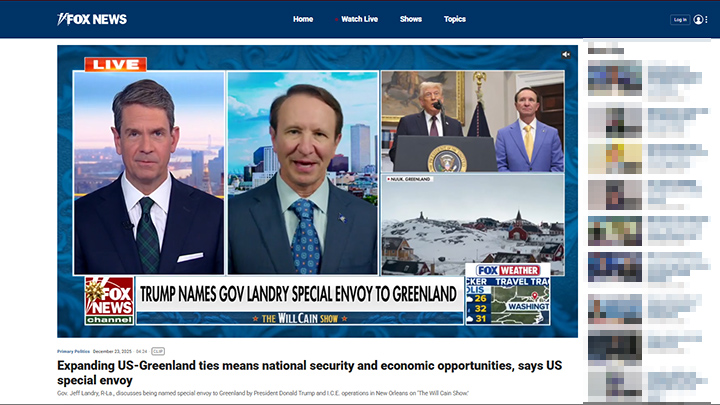Click the Log In button
This screenshot has width=720, height=405.
(x=680, y=19)
